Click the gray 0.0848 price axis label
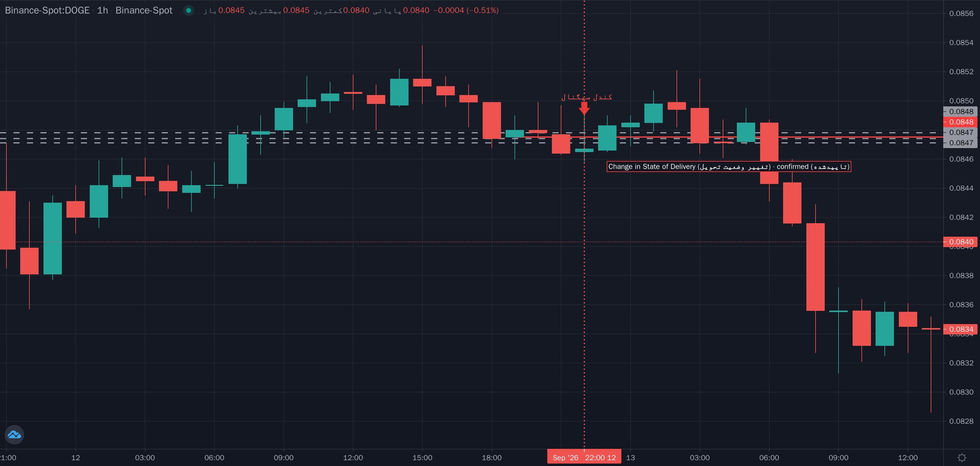980x466 pixels. 961,112
